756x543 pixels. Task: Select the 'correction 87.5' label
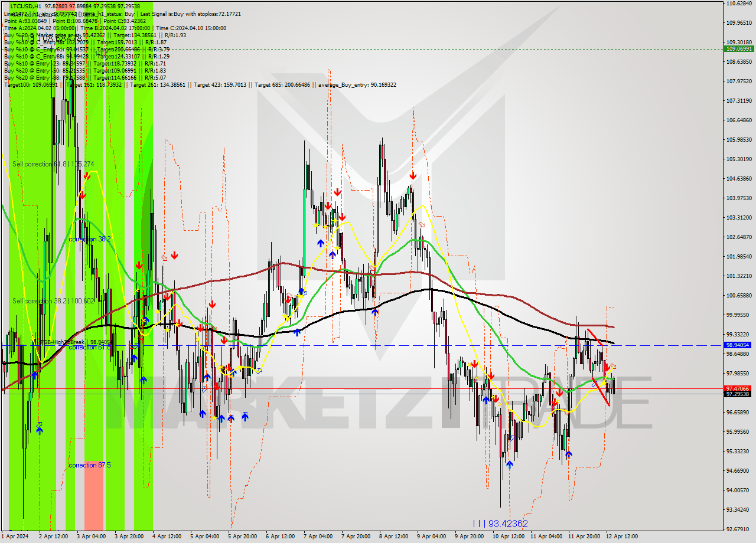[x=90, y=465]
